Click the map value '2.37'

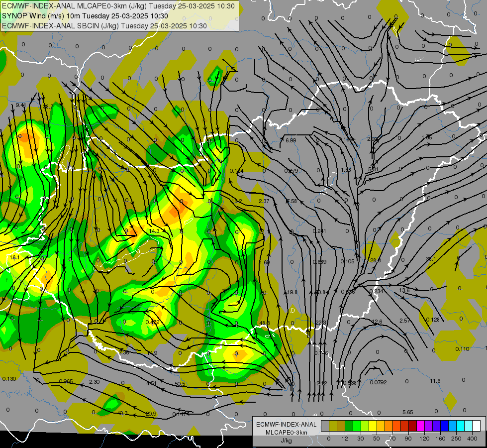click(264, 201)
